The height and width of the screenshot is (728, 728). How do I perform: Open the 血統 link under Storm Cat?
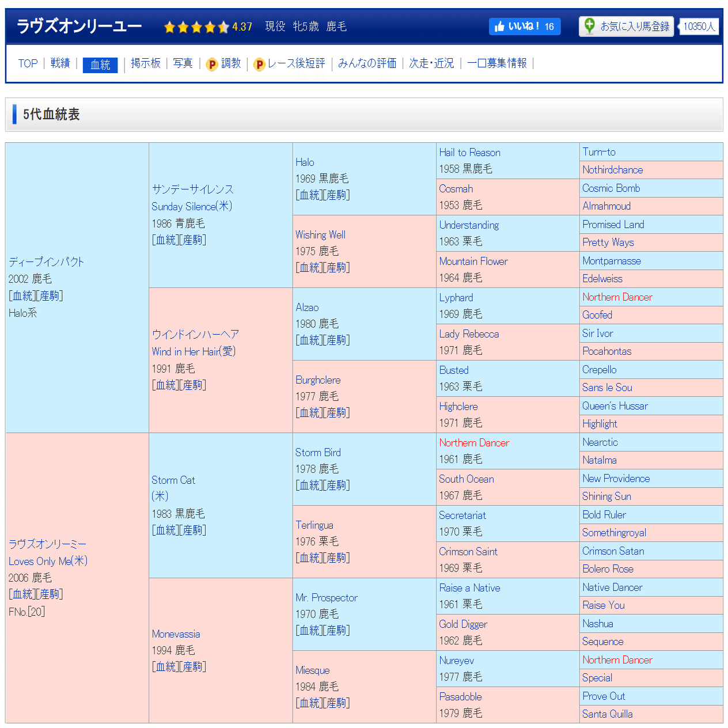166,530
